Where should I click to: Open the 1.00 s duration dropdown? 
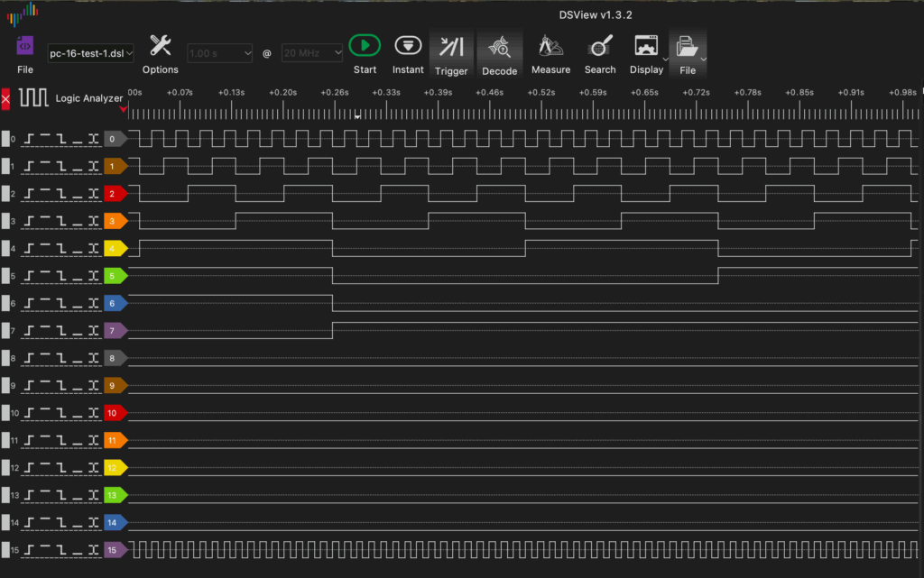[220, 54]
